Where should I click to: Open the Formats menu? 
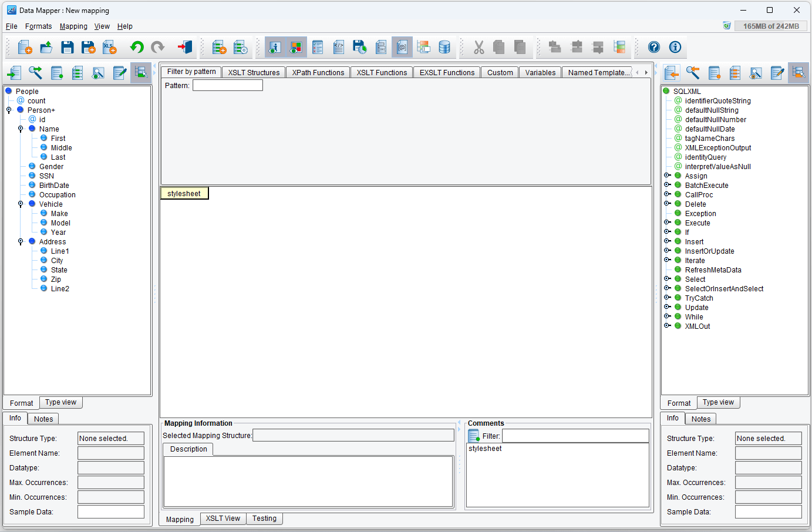[38, 26]
